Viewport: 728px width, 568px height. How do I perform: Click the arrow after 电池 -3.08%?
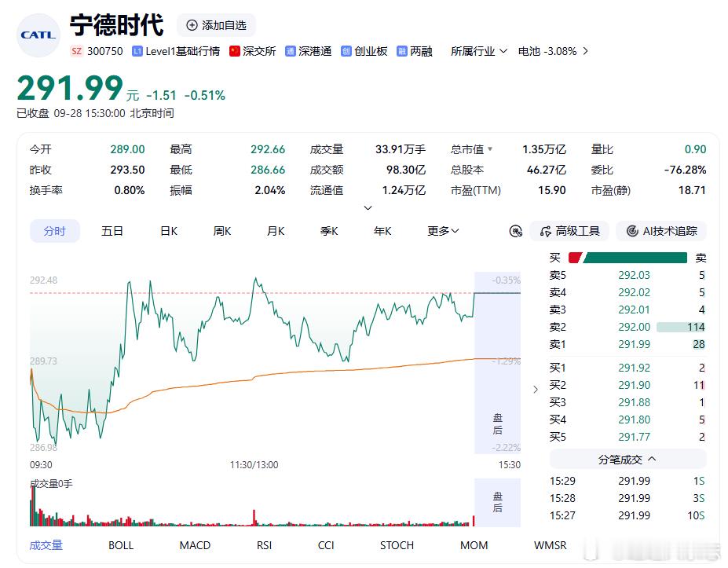(586, 51)
